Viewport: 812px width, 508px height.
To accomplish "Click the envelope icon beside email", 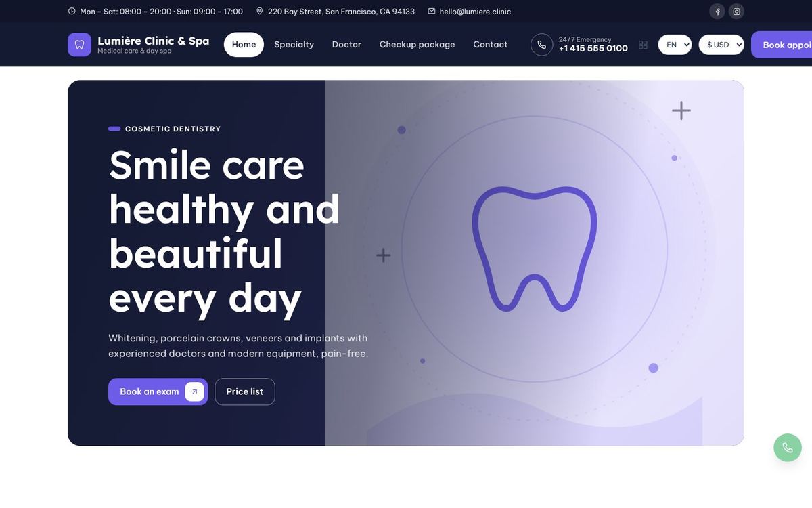I will (432, 12).
